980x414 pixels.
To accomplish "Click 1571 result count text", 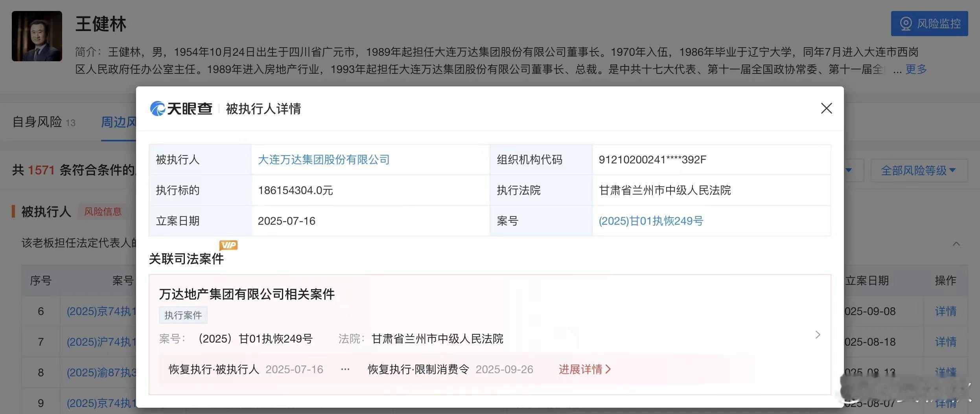I will 41,170.
